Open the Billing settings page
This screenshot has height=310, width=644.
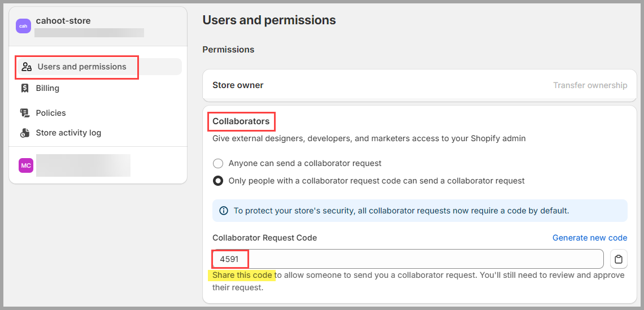point(47,88)
